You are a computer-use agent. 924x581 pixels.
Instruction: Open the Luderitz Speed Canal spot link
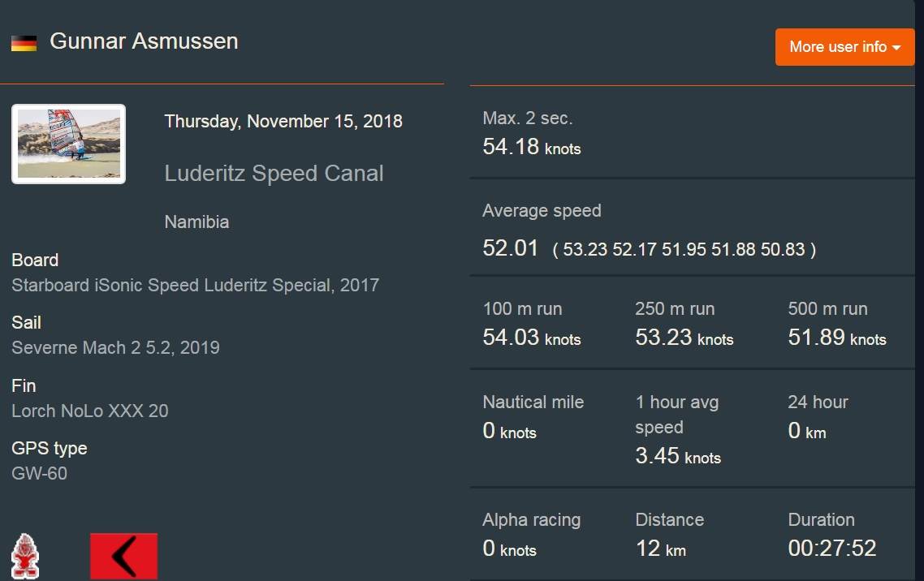tap(274, 173)
